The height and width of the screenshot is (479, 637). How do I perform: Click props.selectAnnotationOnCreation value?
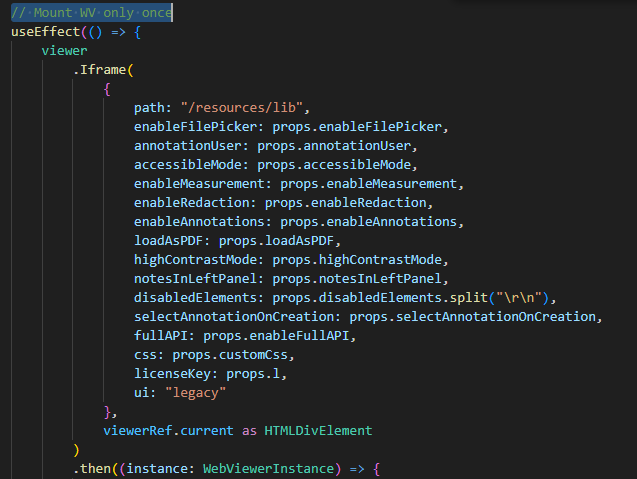pyautogui.click(x=472, y=317)
